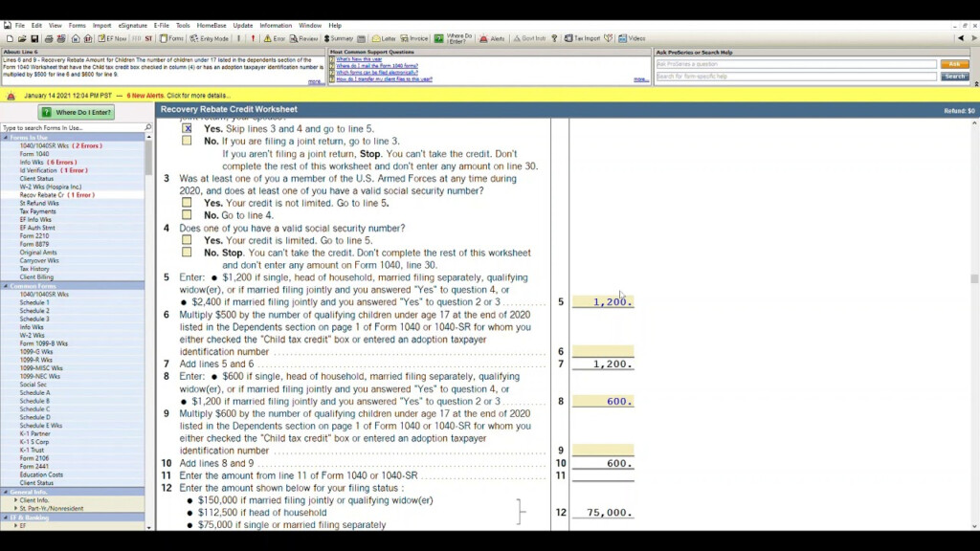The width and height of the screenshot is (980, 551).
Task: Click the Print icon
Action: point(49,38)
